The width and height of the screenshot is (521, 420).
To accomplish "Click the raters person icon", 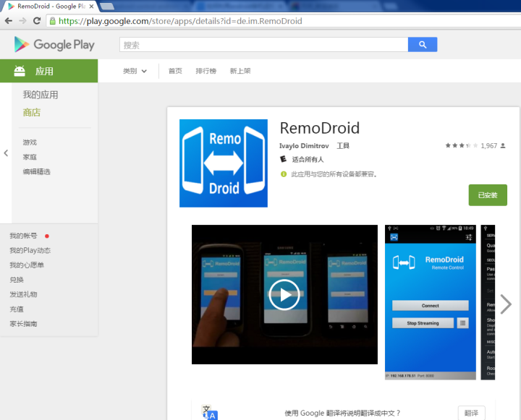I will coord(503,145).
